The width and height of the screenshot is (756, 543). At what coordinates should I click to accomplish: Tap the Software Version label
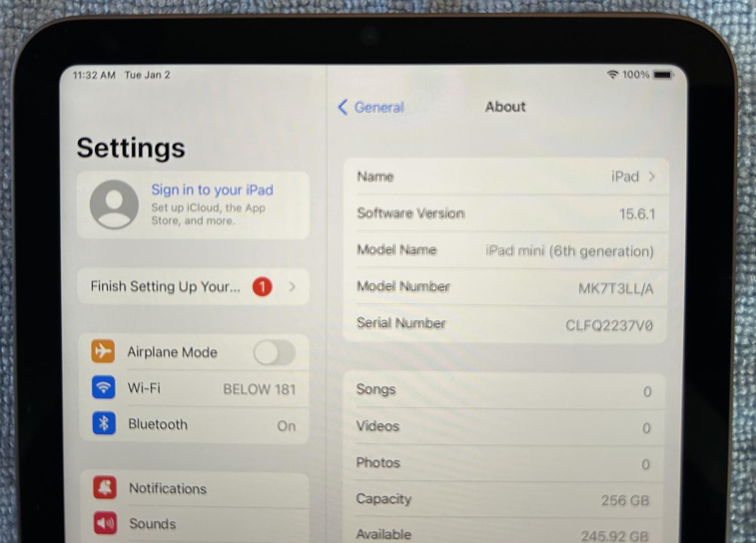click(x=411, y=213)
